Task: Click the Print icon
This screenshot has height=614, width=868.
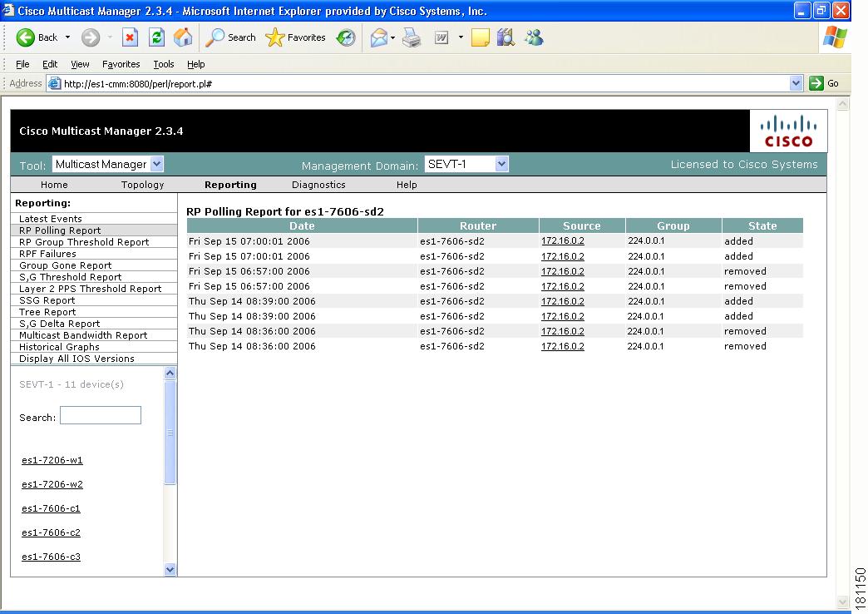Action: click(412, 37)
